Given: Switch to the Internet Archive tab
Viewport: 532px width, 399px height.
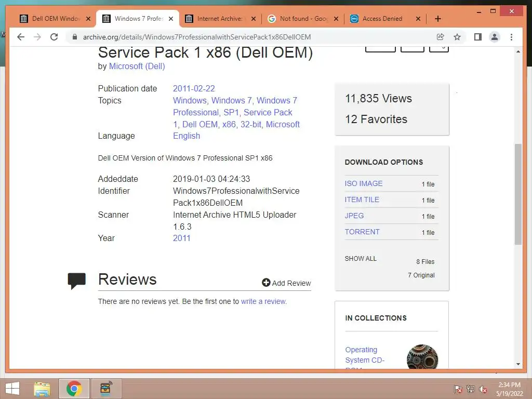Looking at the screenshot, I should click(x=220, y=19).
